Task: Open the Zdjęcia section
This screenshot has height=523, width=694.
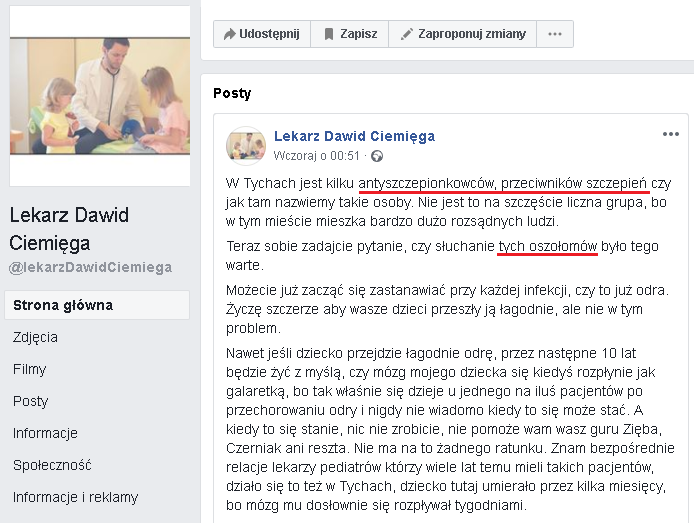Action: (35, 337)
